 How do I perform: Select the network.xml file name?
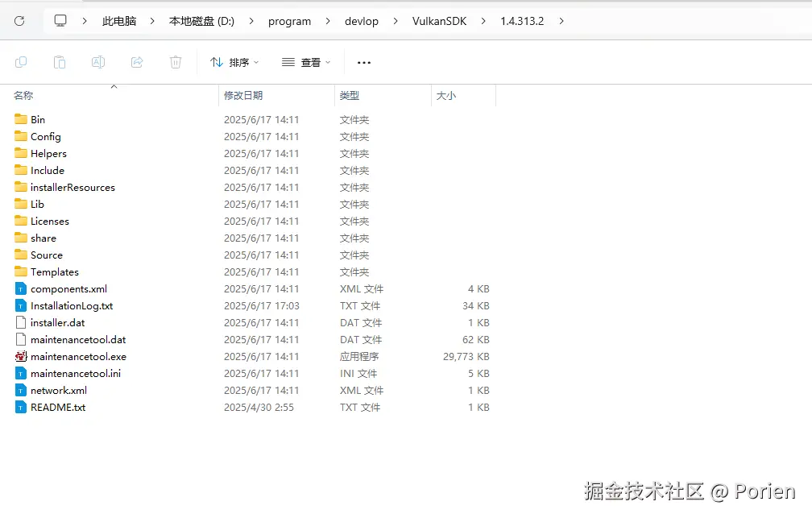tap(59, 391)
